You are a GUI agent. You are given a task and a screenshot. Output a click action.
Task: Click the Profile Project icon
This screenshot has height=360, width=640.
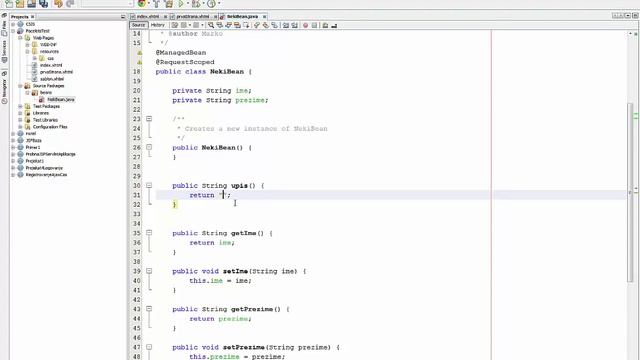point(211,3)
